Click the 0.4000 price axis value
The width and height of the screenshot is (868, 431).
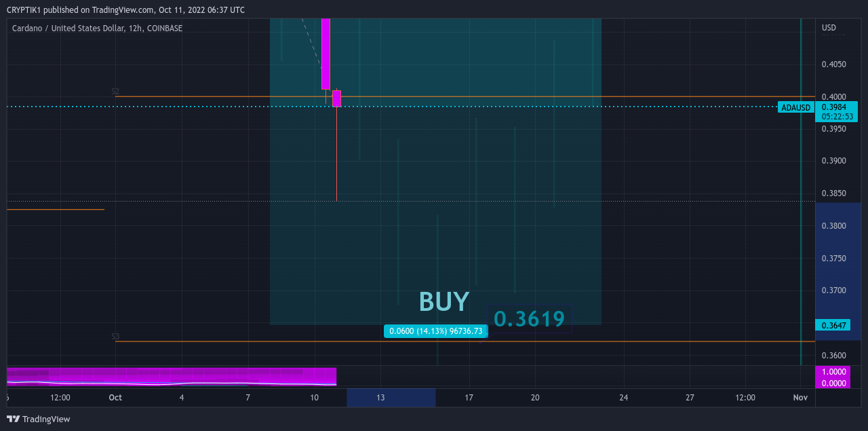(x=833, y=96)
